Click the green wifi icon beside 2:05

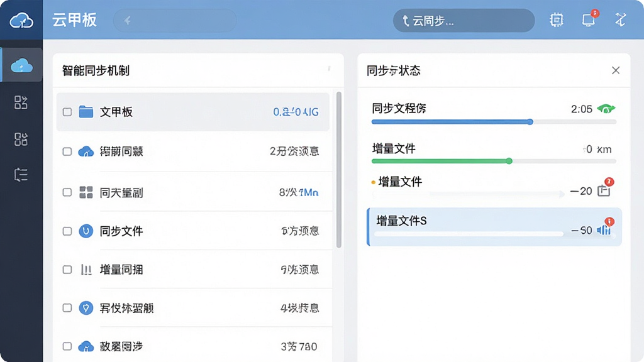click(606, 109)
